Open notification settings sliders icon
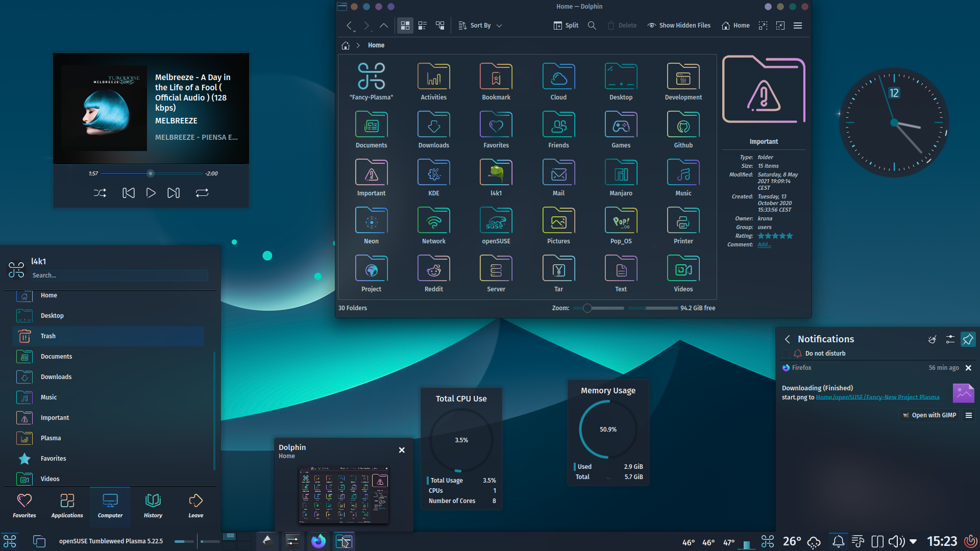 click(x=950, y=339)
